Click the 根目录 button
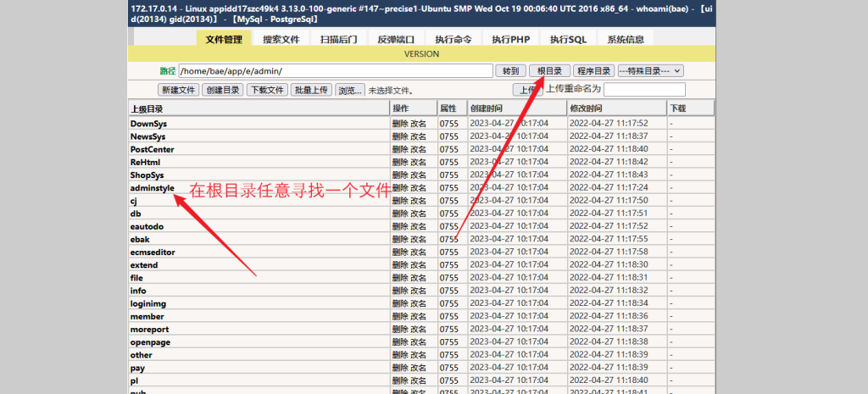868x394 pixels. tap(548, 71)
